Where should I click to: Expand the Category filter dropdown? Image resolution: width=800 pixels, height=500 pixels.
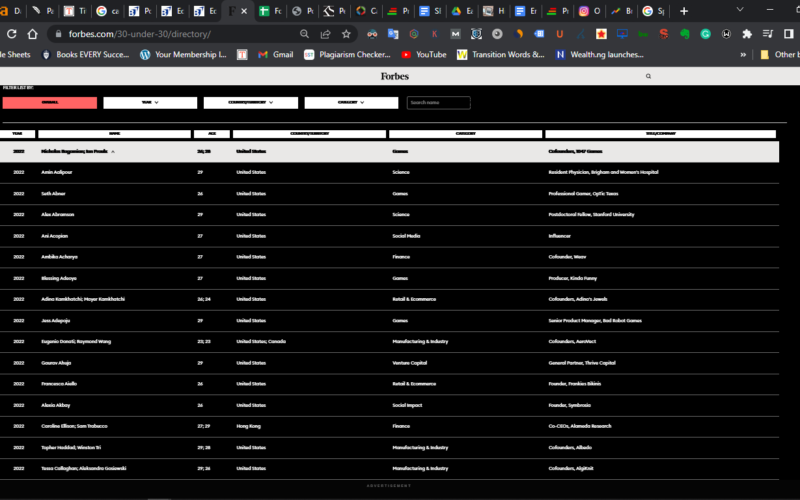[x=351, y=102]
